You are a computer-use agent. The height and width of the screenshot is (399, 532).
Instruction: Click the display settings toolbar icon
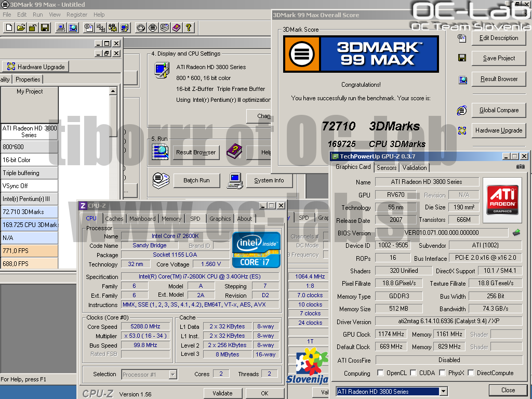pos(125,28)
